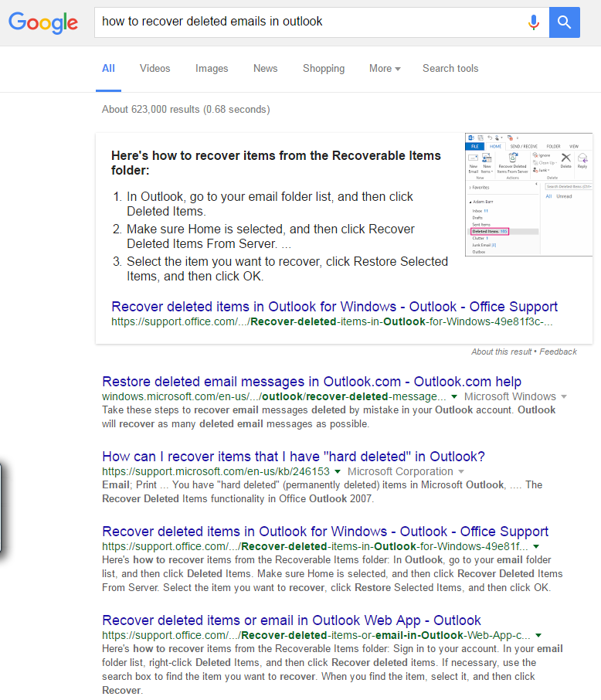Screen dimensions: 601x700
Task: Click snippet step 2 about Recover Deleted Items From Server
Action: coord(270,236)
